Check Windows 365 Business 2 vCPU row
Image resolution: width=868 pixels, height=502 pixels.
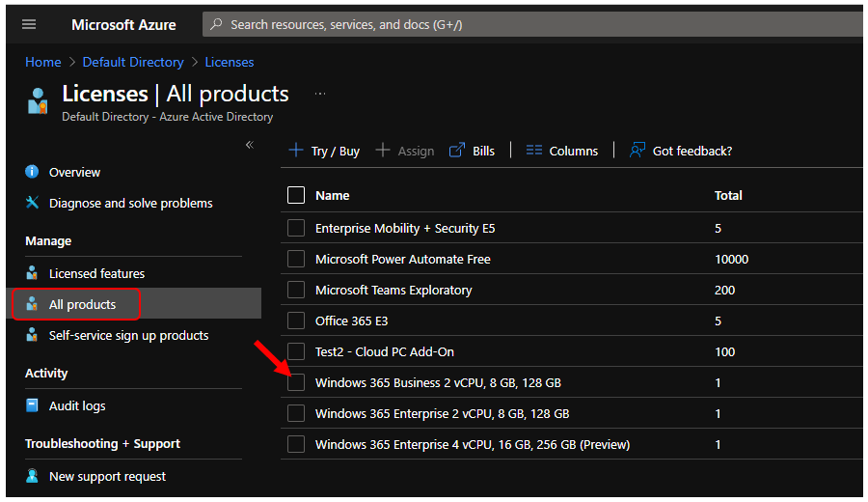[x=296, y=382]
